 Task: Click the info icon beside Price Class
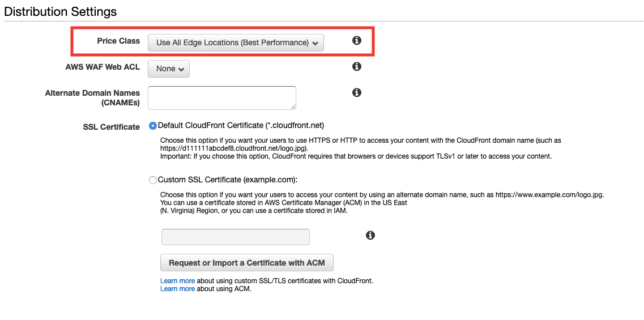tap(357, 41)
